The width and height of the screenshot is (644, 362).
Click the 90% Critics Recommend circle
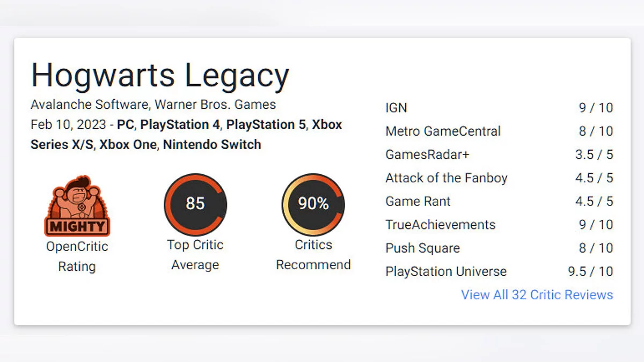[313, 204]
